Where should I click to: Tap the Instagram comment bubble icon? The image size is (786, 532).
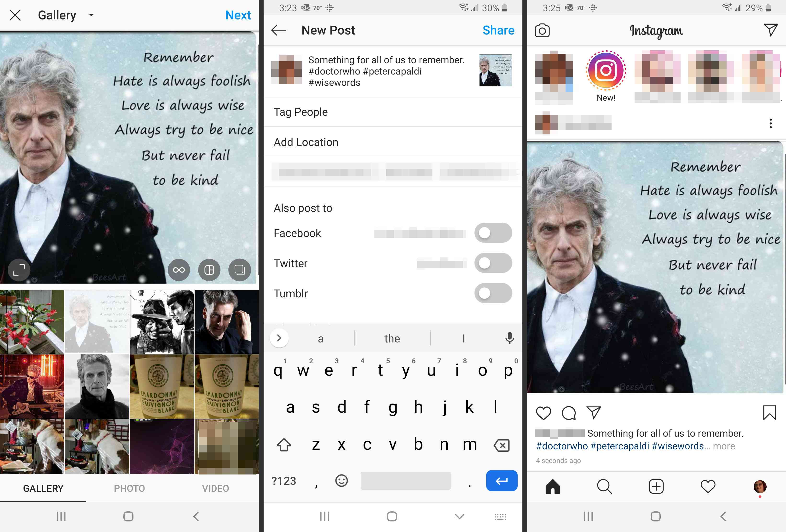(568, 413)
